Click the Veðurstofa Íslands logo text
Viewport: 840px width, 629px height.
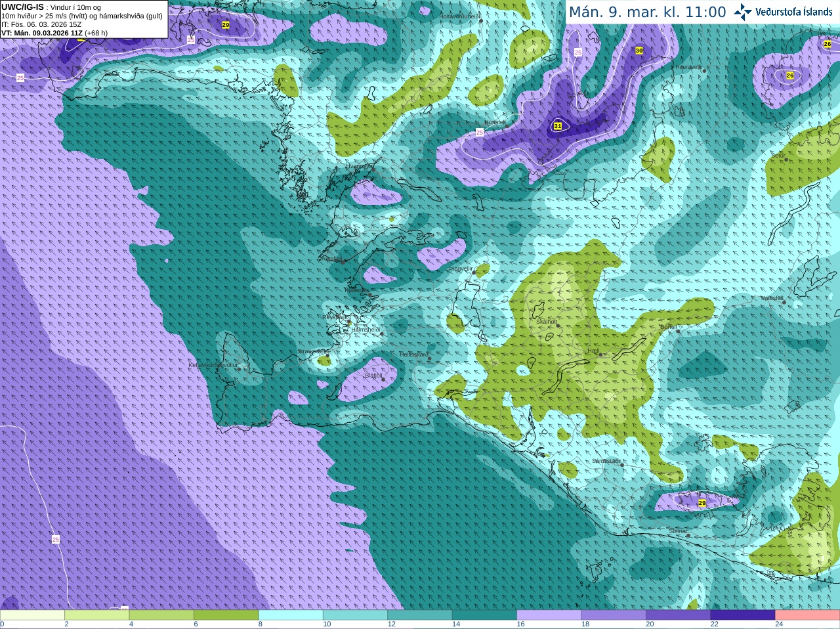tap(794, 12)
